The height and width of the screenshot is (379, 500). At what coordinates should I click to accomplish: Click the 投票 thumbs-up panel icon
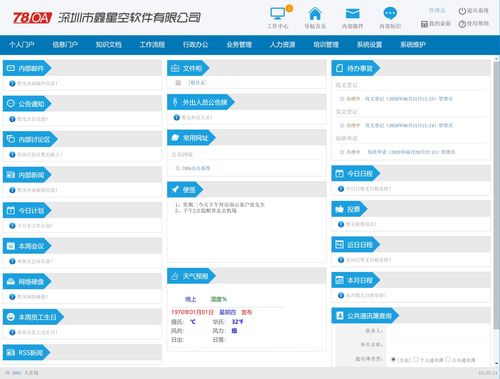pos(339,209)
